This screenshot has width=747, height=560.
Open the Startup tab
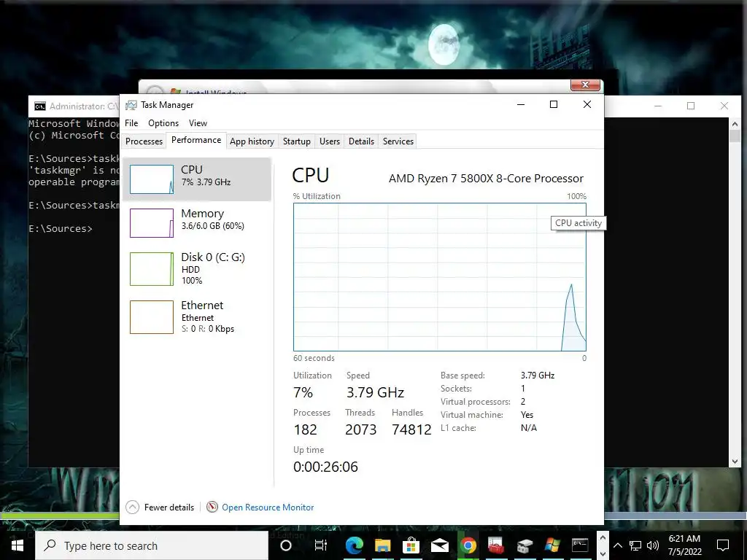[296, 141]
